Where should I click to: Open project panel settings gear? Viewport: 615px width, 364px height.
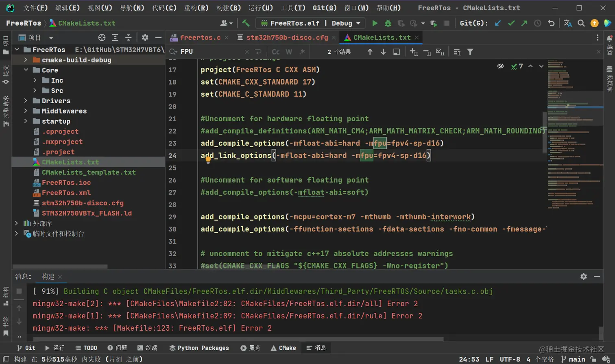145,37
